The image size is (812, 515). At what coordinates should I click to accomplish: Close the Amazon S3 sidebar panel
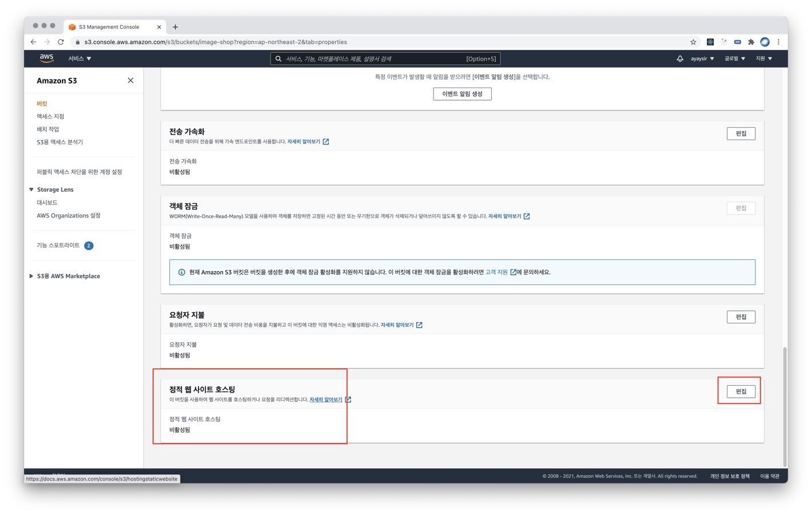pos(130,81)
